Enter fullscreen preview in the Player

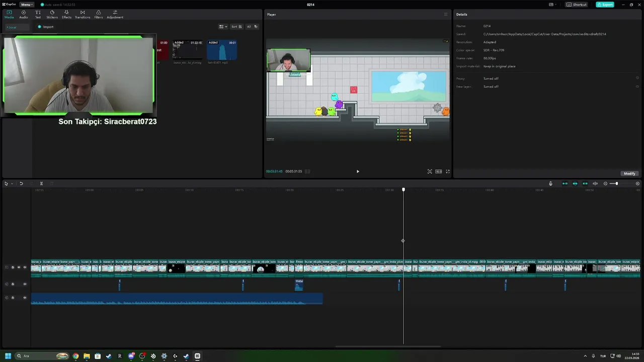pyautogui.click(x=448, y=171)
